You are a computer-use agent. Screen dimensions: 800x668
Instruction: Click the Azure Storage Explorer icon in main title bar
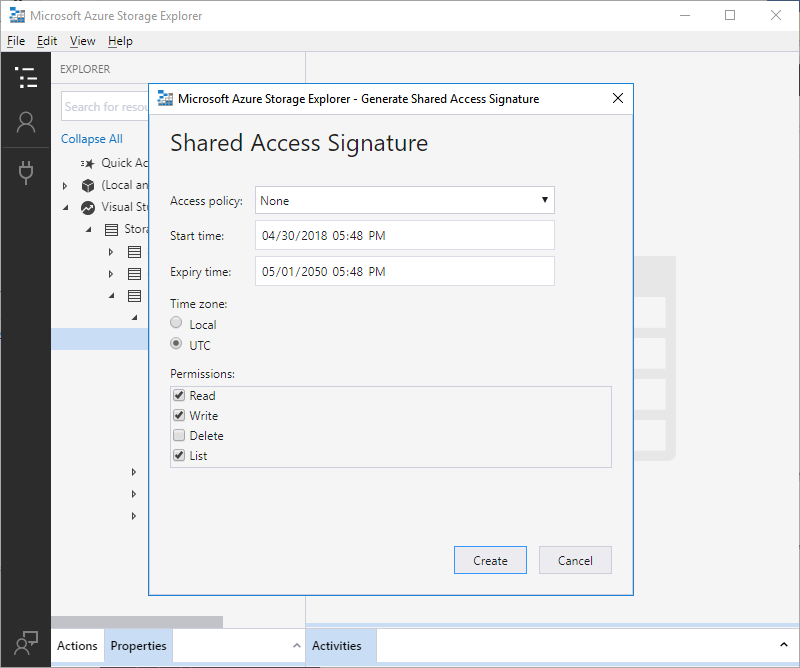point(17,15)
